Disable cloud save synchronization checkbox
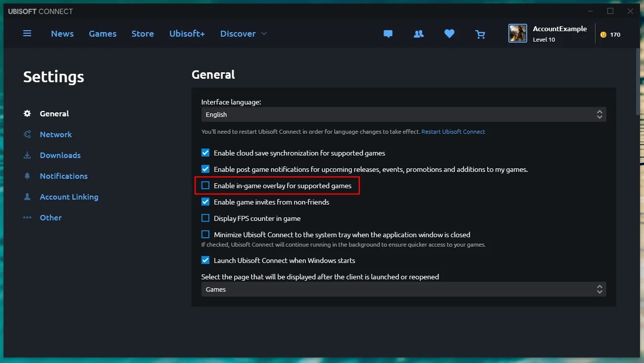Image resolution: width=644 pixels, height=363 pixels. coord(205,153)
